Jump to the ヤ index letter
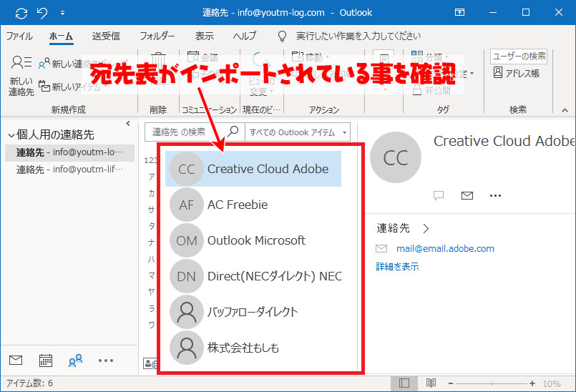Viewport: 576px width, 392px height. tap(152, 292)
